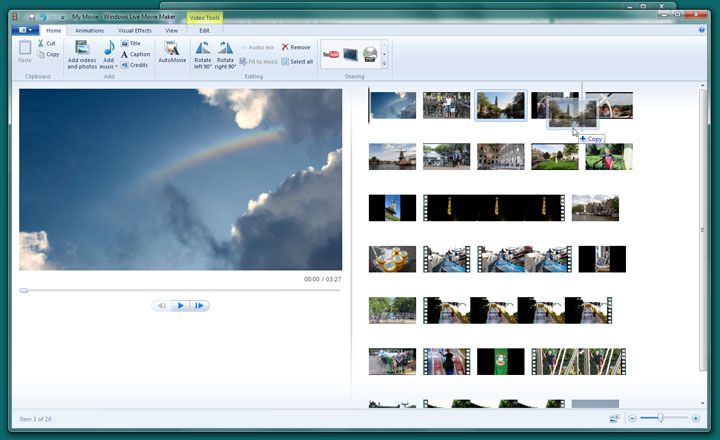Expand the Sharing gallery more options

pos(385,65)
